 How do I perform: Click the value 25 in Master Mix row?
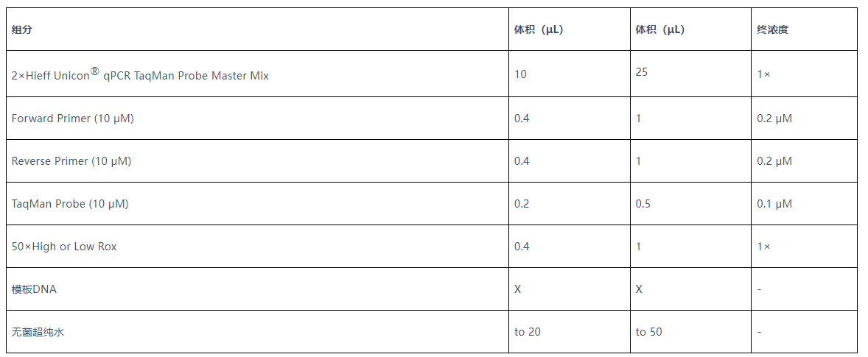(x=642, y=71)
